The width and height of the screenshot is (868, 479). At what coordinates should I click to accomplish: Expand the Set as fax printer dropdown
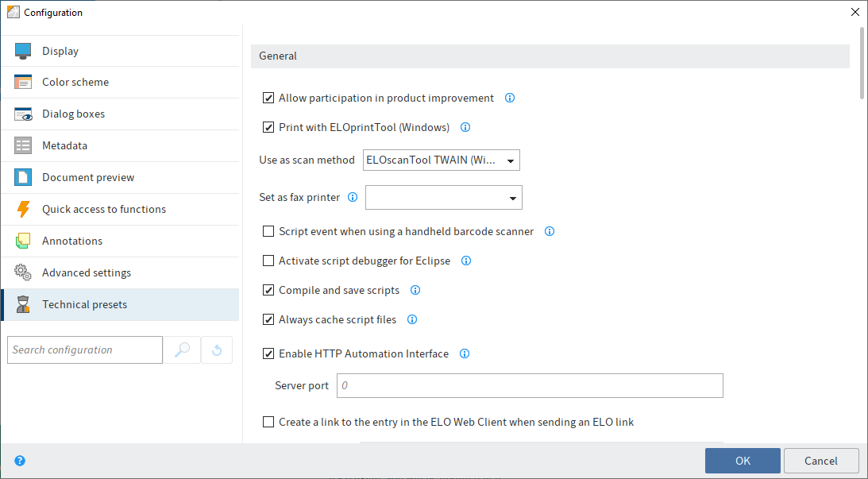coord(443,198)
